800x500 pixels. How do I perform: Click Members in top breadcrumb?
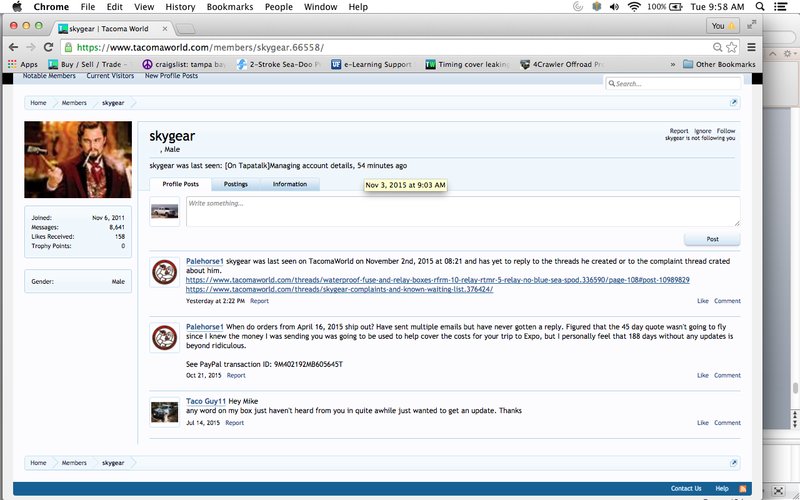[x=74, y=103]
